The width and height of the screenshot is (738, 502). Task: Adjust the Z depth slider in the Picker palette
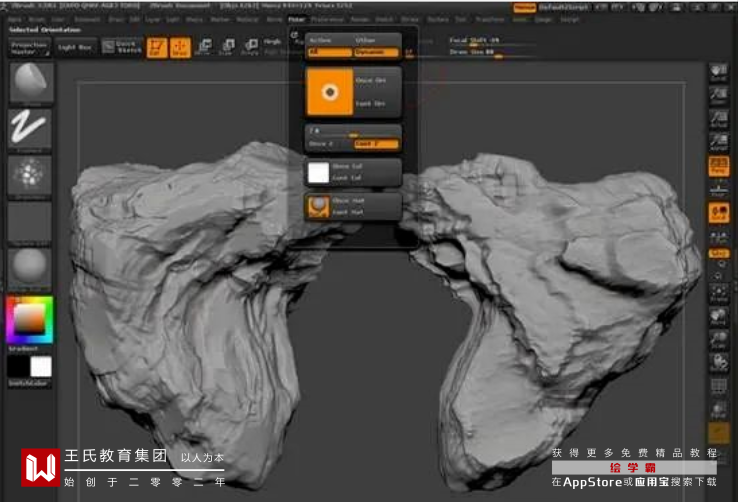coord(353,132)
